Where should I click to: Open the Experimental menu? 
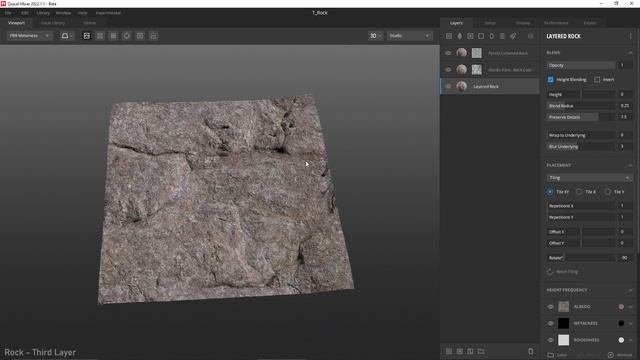pyautogui.click(x=108, y=13)
